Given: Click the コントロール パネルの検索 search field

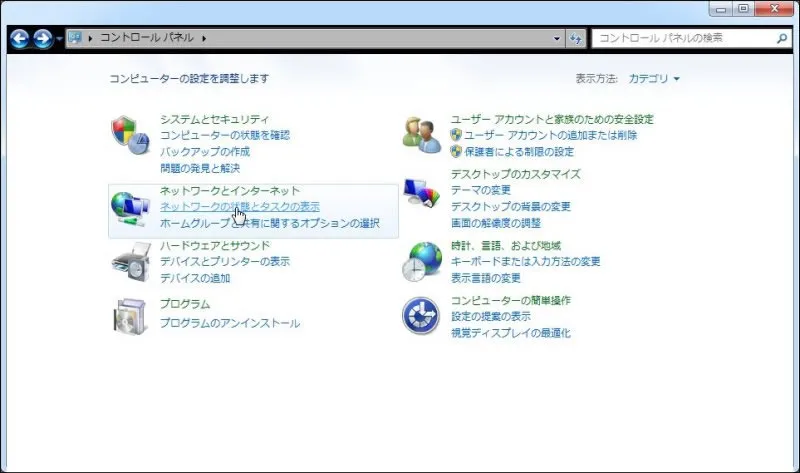Looking at the screenshot, I should click(x=682, y=38).
